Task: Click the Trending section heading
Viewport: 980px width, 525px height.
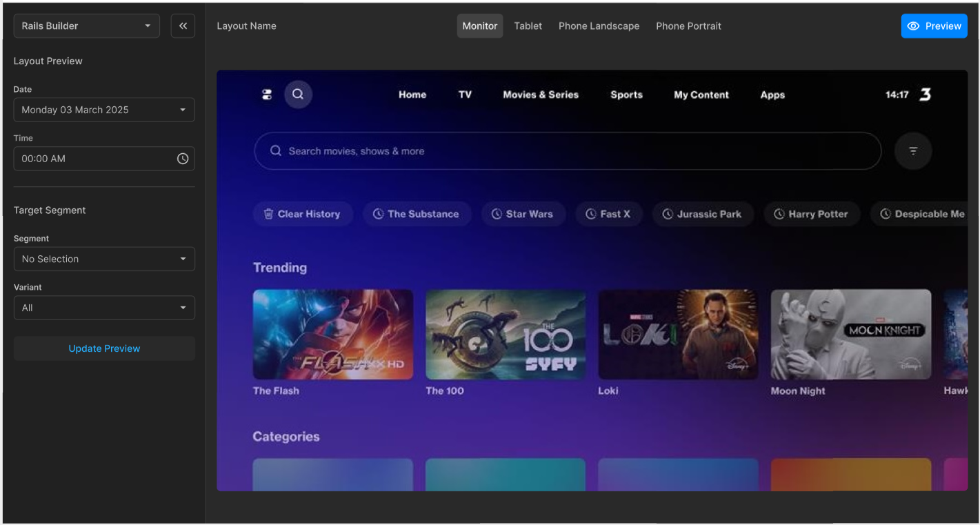Action: (280, 268)
